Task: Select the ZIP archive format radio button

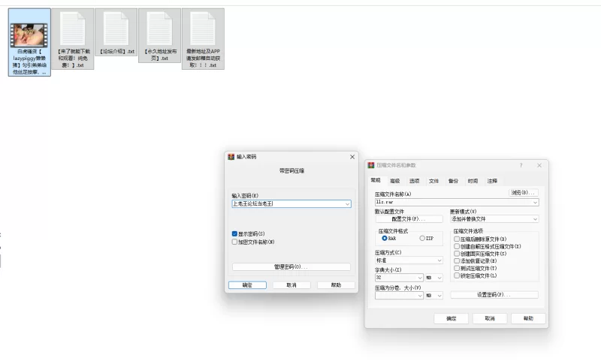Action: [x=422, y=238]
